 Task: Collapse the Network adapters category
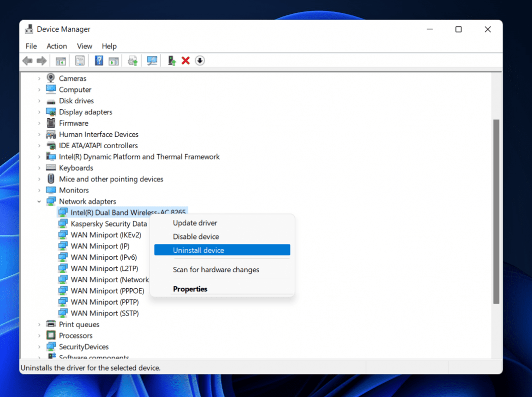[x=39, y=201]
